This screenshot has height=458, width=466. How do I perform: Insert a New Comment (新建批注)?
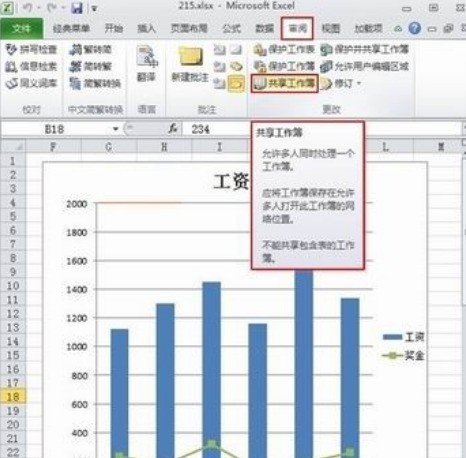[190, 64]
